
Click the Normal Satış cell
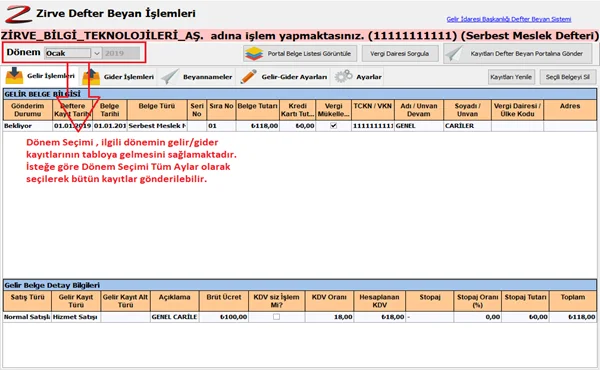pyautogui.click(x=27, y=317)
